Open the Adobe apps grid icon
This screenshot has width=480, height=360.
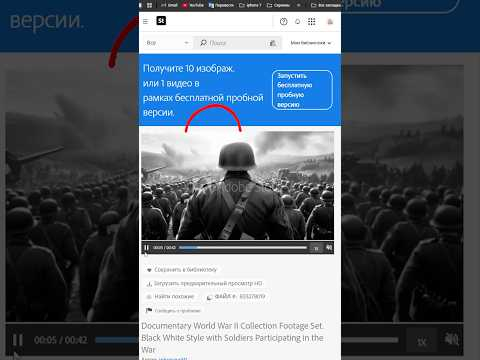[x=312, y=22]
